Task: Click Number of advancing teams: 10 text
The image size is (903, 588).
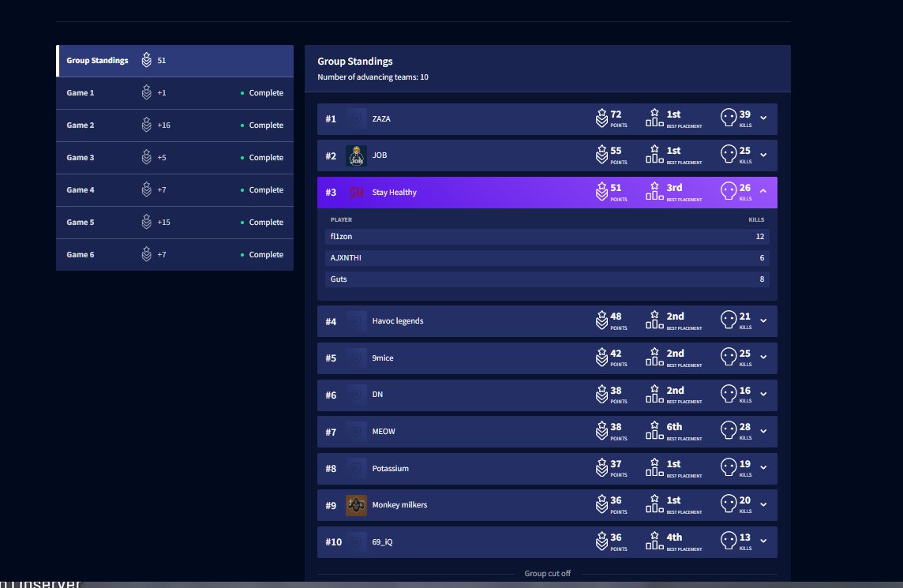Action: [373, 77]
